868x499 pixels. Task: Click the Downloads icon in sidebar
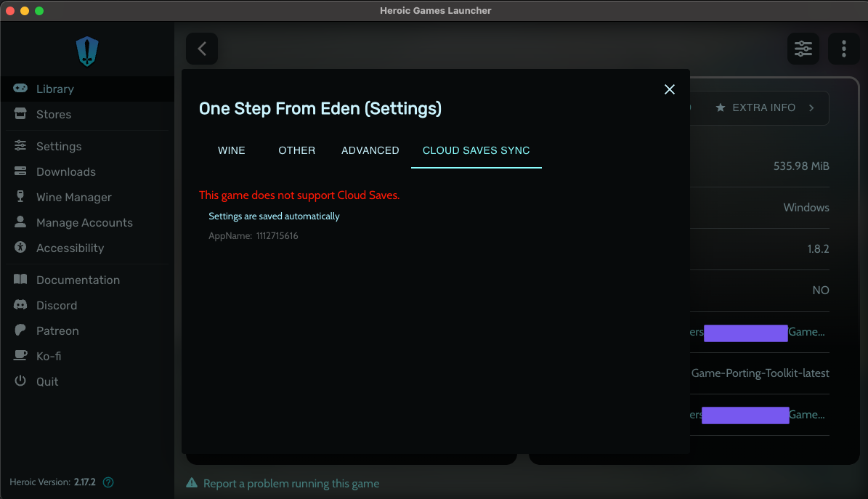click(20, 171)
